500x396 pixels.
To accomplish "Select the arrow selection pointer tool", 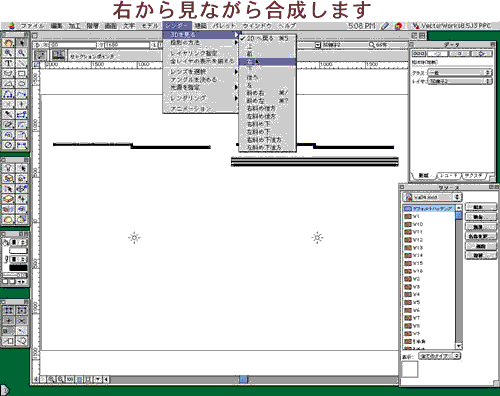I will pos(21,42).
